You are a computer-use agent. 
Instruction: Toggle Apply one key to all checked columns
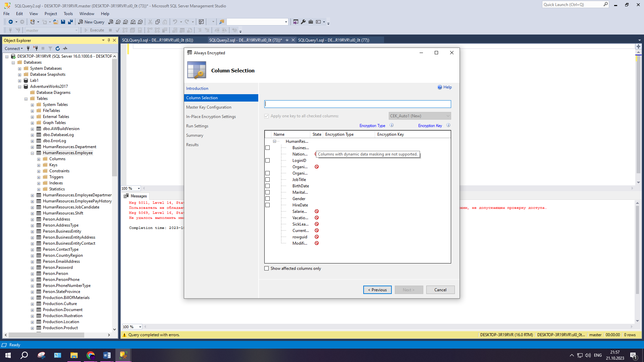pos(266,116)
